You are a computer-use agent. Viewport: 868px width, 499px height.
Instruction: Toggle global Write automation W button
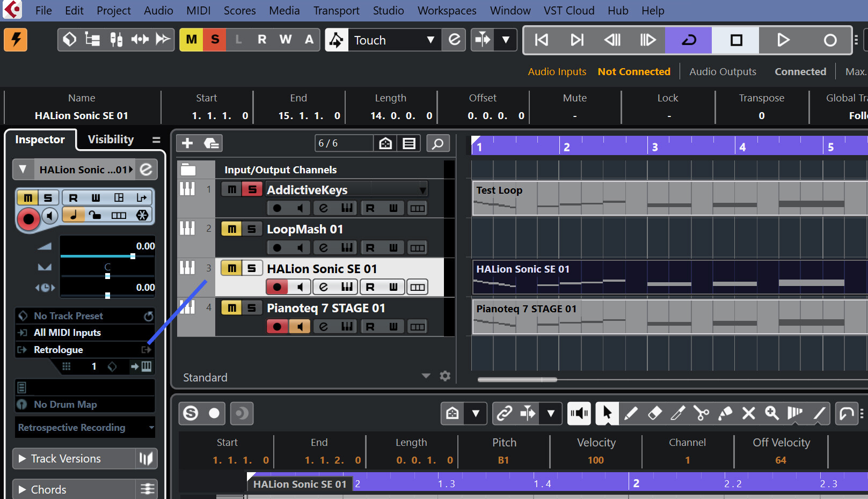pyautogui.click(x=286, y=40)
